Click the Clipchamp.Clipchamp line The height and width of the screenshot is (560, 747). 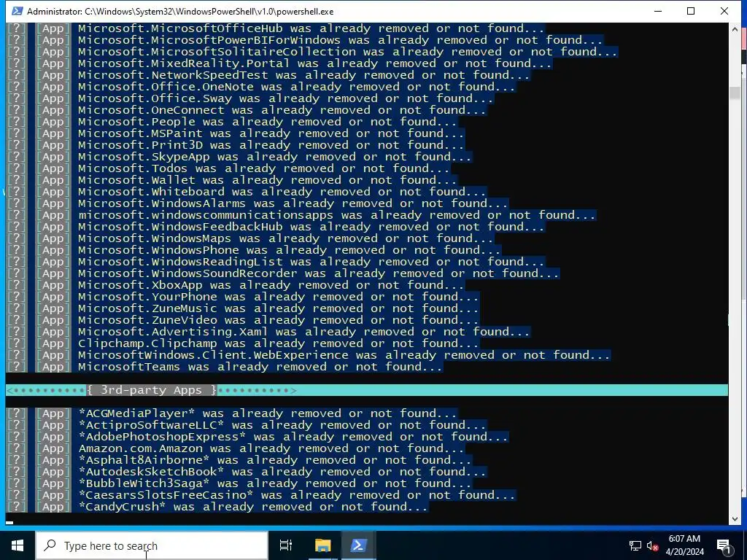tap(243, 343)
